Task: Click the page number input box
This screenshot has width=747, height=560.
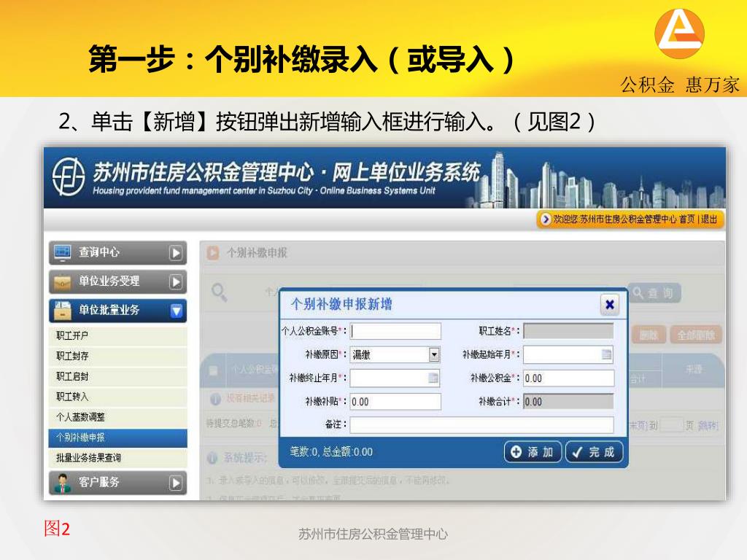Action: [x=672, y=425]
